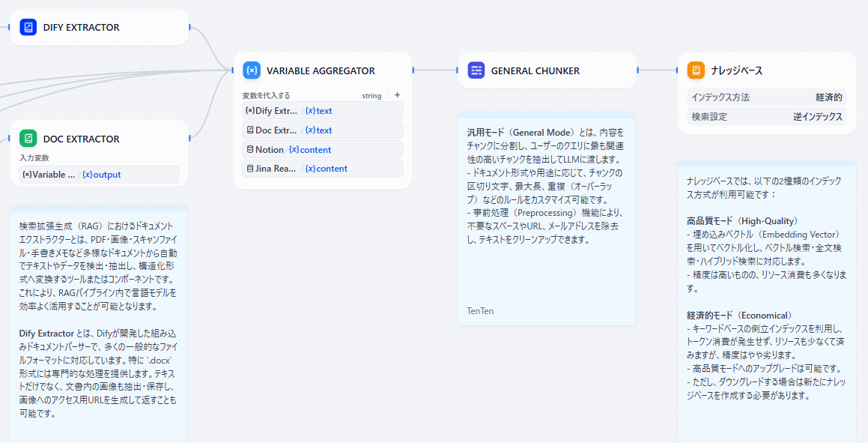
Task: Click the green DOC EXTRACTOR node icon
Action: [28, 139]
